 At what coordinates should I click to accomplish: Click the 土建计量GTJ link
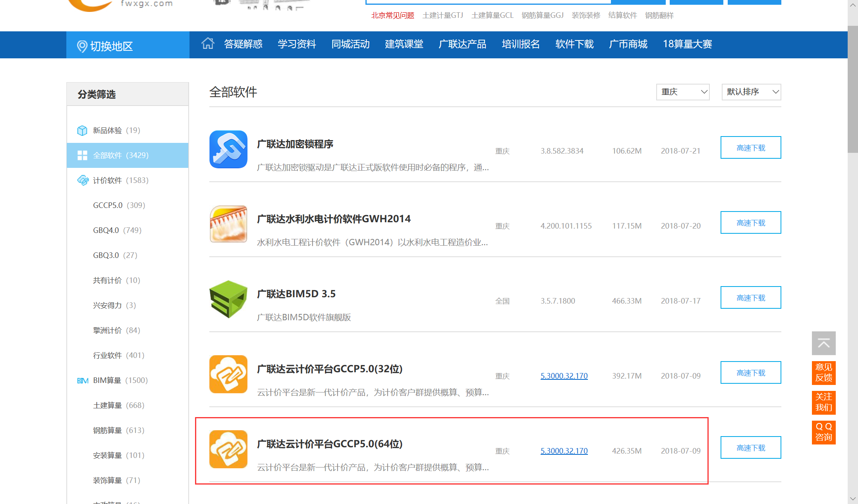443,15
